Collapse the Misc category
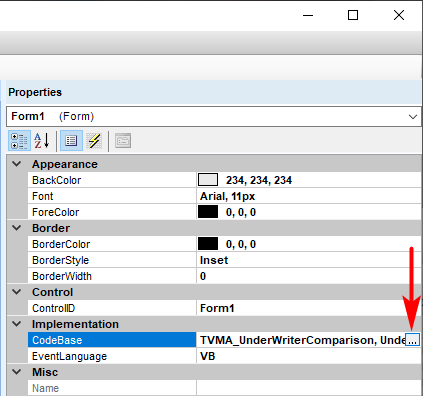Screen dimensions: 423x396 [x=17, y=372]
